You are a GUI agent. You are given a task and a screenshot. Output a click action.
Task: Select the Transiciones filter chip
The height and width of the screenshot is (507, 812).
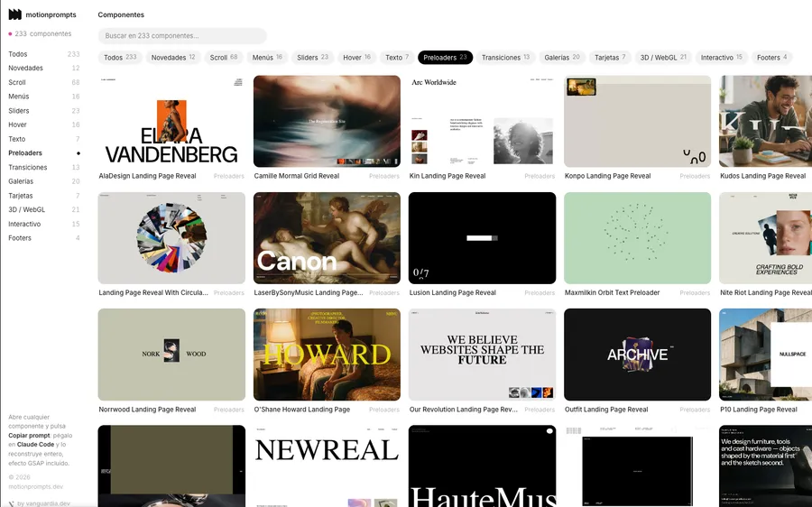(x=505, y=58)
